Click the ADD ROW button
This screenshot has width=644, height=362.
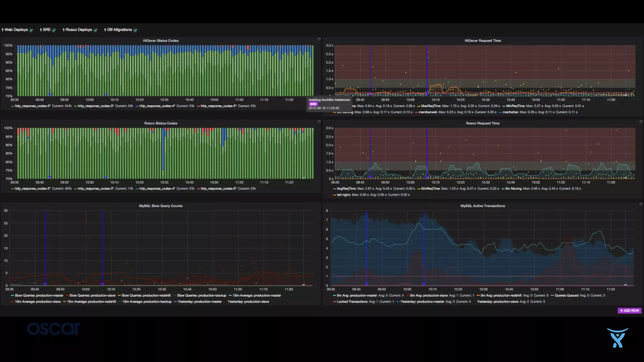point(629,310)
